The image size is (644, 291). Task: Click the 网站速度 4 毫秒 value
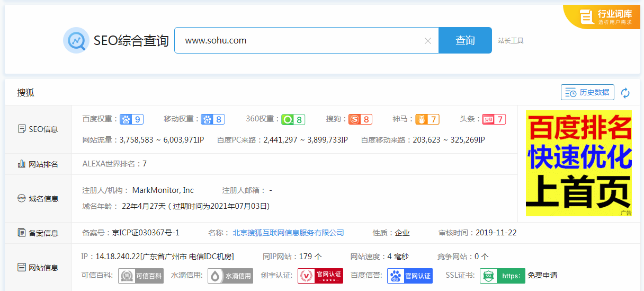coord(398,257)
